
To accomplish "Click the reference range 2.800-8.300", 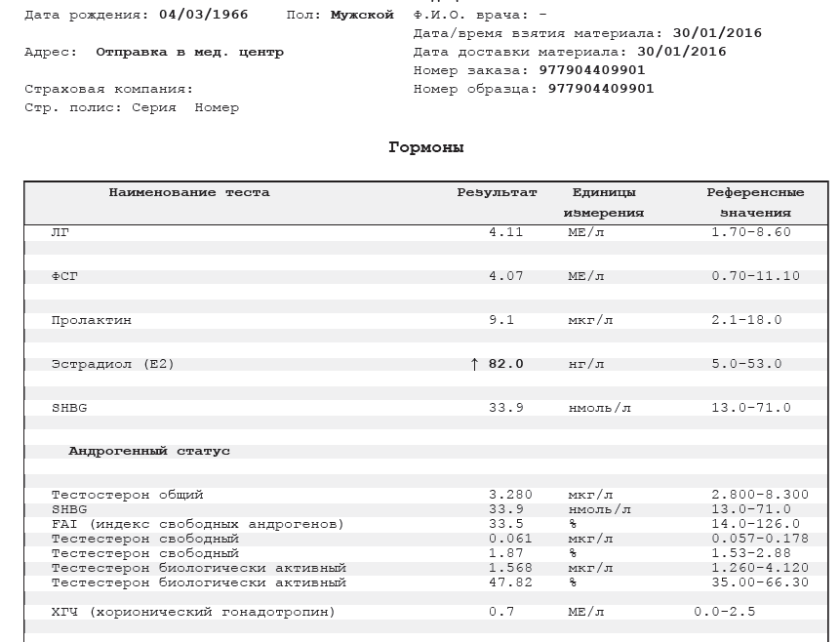I will point(760,496).
